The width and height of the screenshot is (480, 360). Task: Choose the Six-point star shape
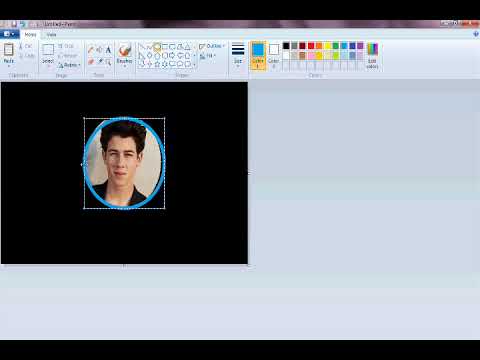[x=165, y=64]
